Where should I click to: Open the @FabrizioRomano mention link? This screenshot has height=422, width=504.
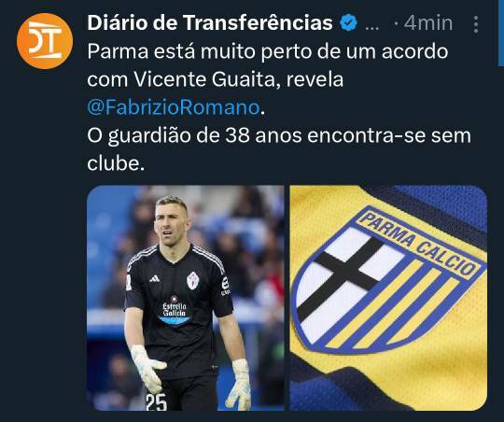click(174, 107)
